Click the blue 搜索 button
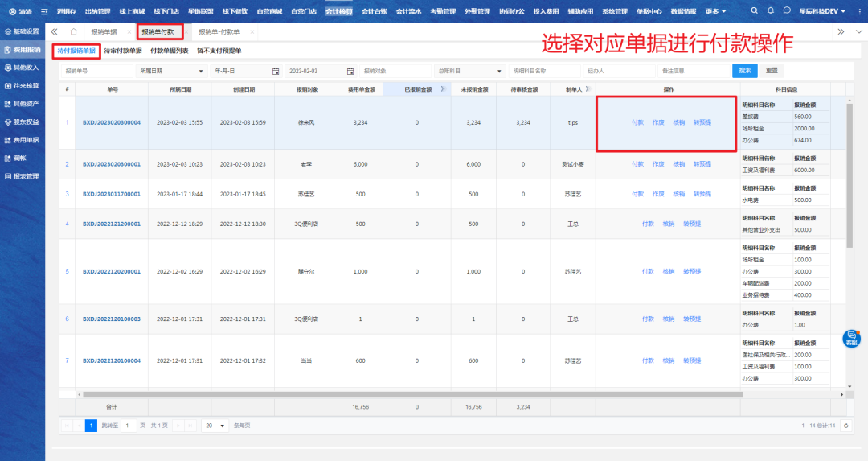 point(745,71)
